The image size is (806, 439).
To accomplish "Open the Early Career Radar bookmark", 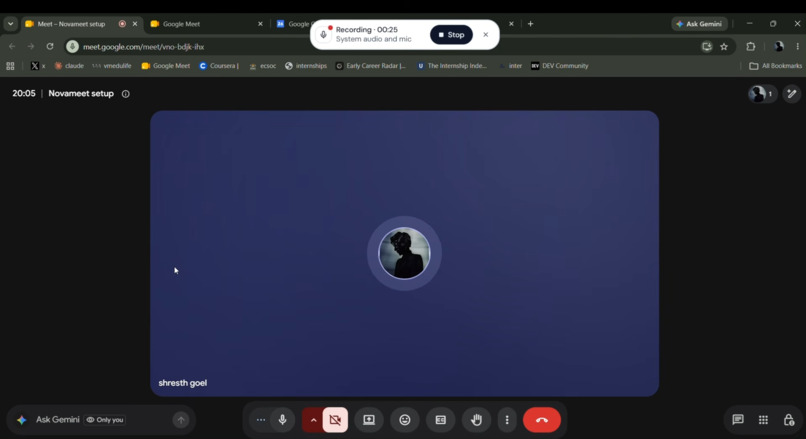I will point(371,66).
